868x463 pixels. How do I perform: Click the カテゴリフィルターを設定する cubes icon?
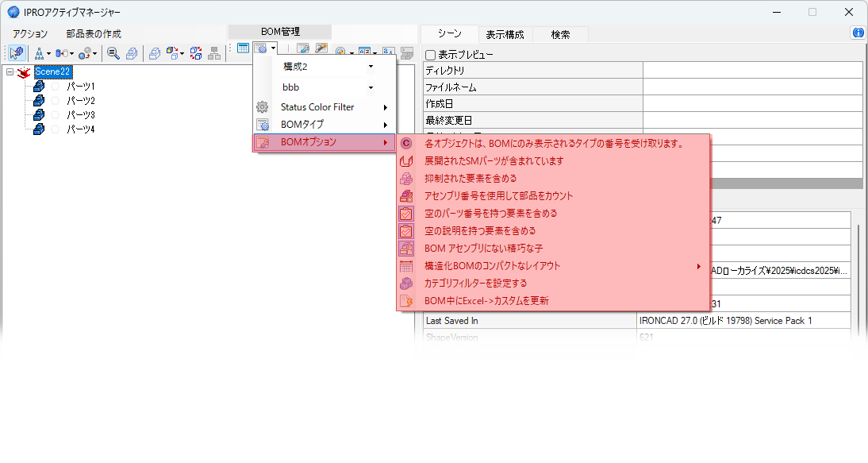coord(406,283)
